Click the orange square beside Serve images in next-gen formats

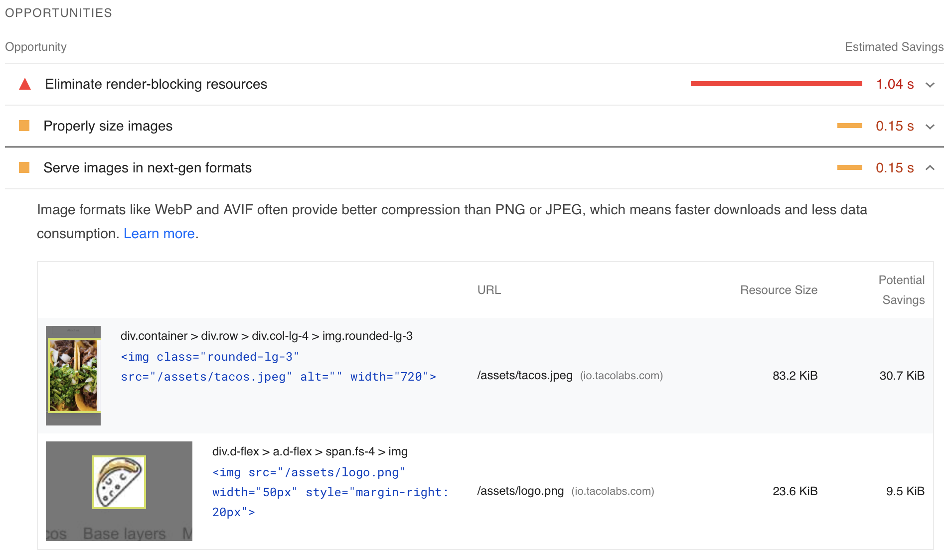(24, 168)
